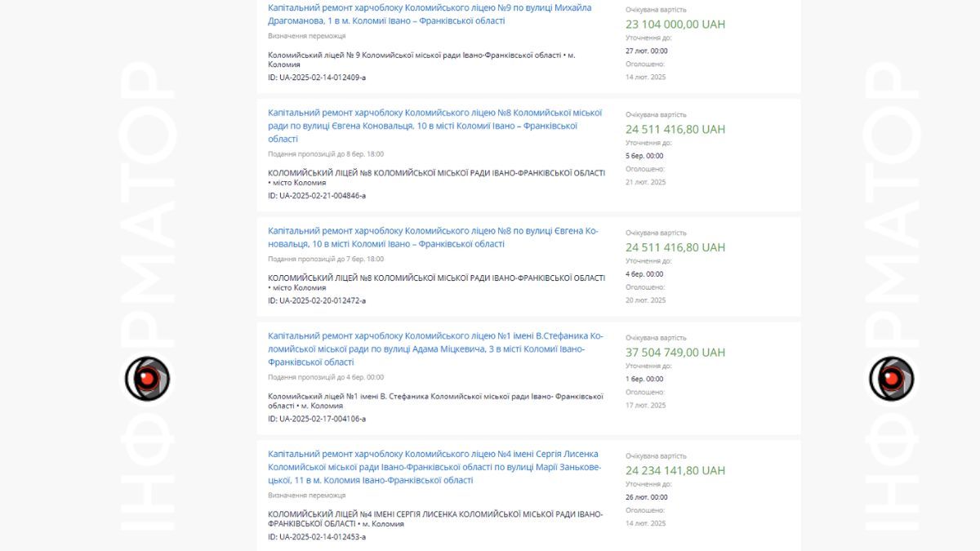The image size is (980, 551).
Task: Click tender ID UA-2025-02-21-004846-a
Action: 317,196
